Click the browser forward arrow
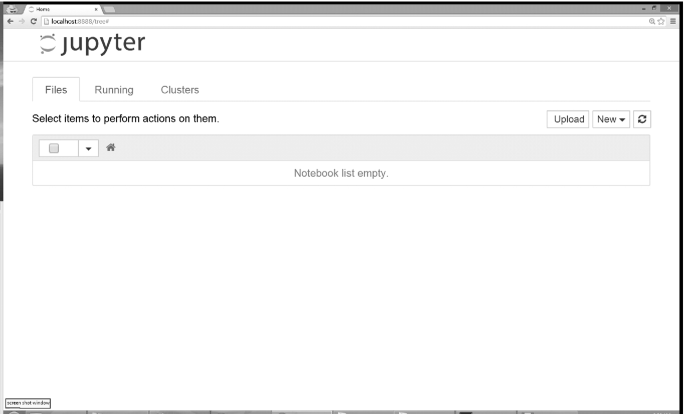This screenshot has height=414, width=685. pos(21,21)
